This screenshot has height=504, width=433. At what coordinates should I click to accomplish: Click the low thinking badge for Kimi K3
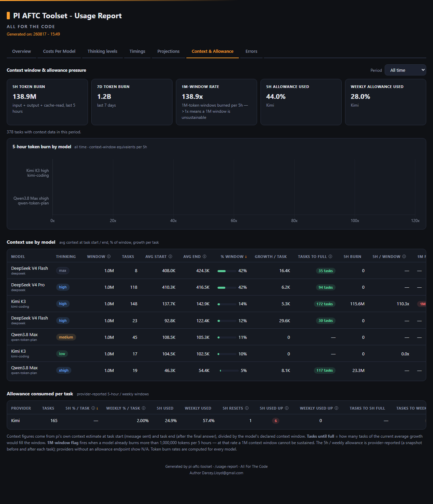pos(62,354)
